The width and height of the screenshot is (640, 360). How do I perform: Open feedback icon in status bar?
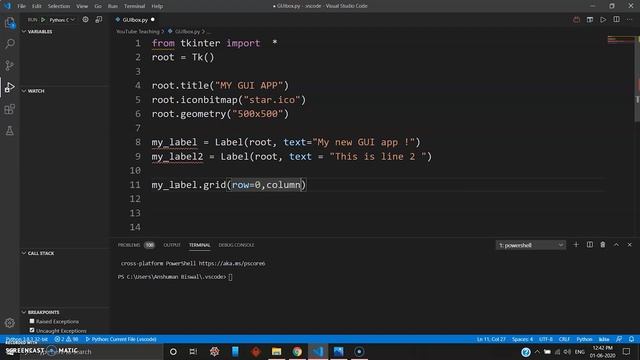619,339
